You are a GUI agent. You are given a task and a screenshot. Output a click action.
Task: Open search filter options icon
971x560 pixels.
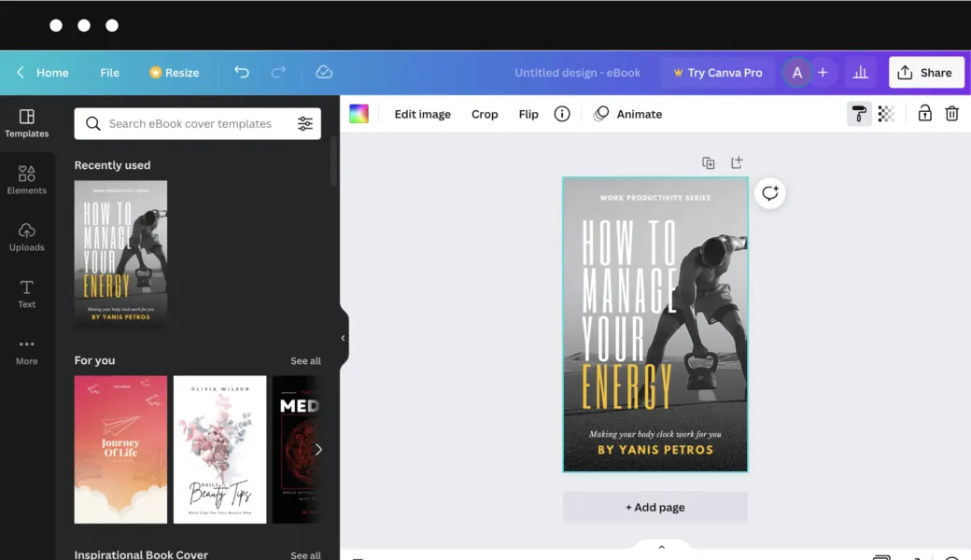304,124
